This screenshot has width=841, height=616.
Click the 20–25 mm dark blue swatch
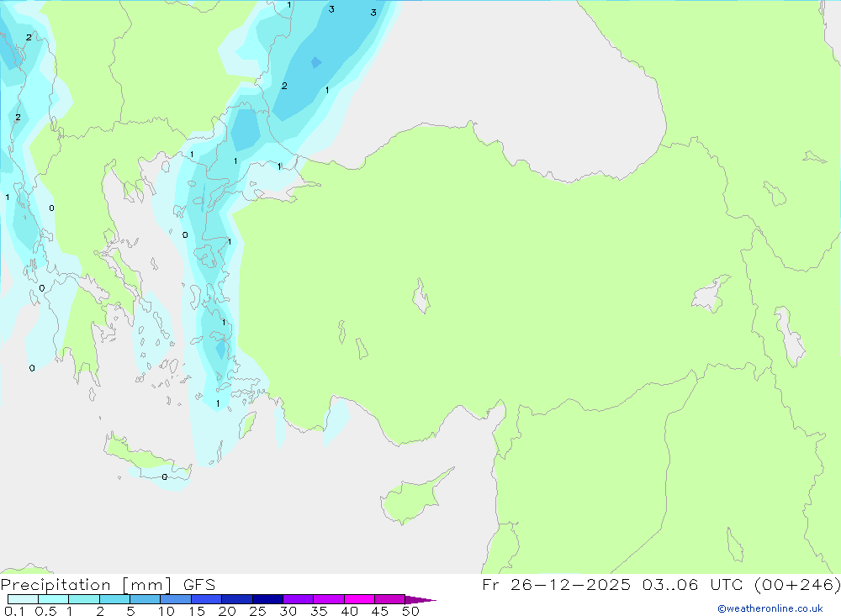click(x=236, y=599)
